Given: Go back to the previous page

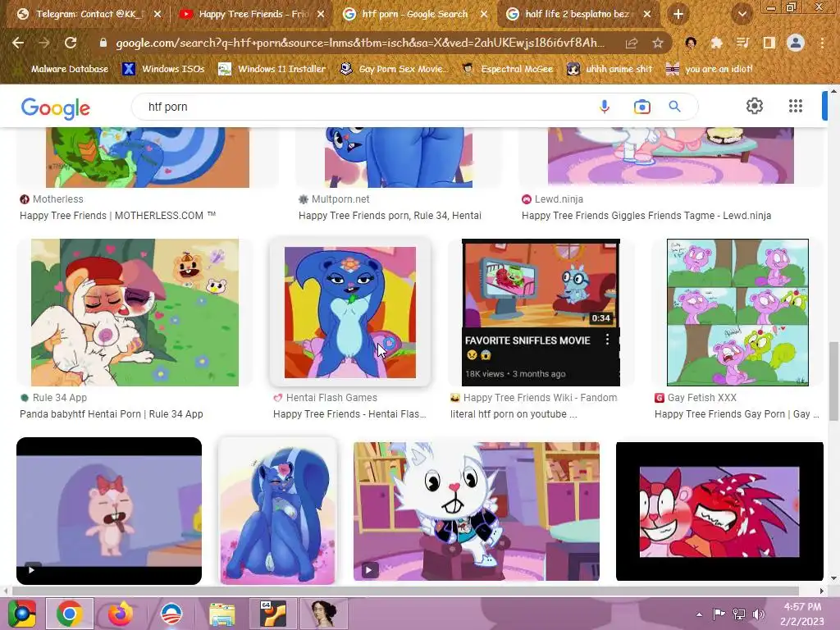Looking at the screenshot, I should coord(18,43).
